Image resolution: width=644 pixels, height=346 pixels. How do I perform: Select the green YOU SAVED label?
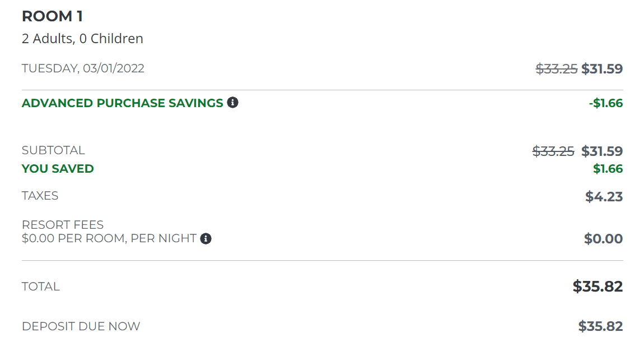58,168
